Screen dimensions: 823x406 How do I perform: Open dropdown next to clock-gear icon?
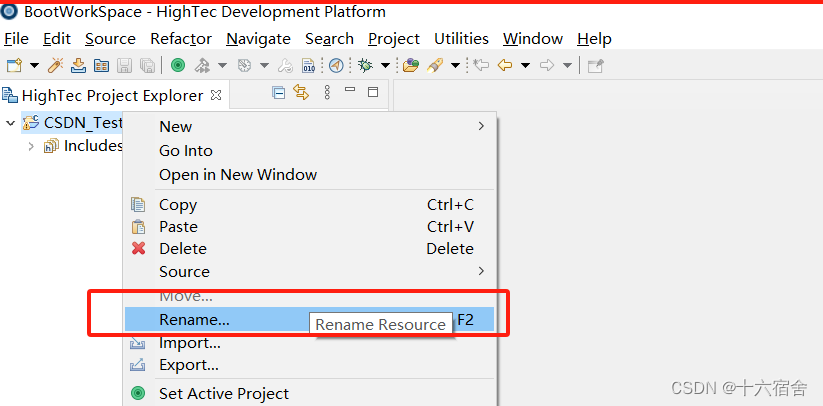click(265, 66)
